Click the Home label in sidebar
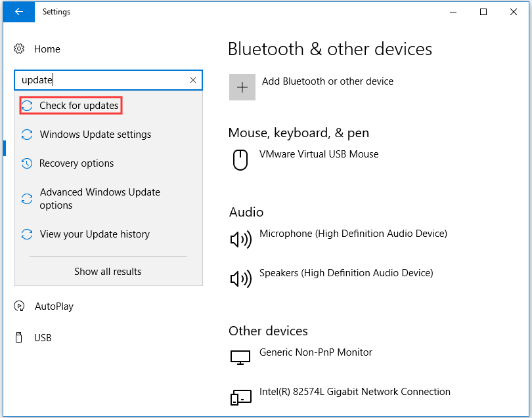532x418 pixels. click(x=47, y=49)
